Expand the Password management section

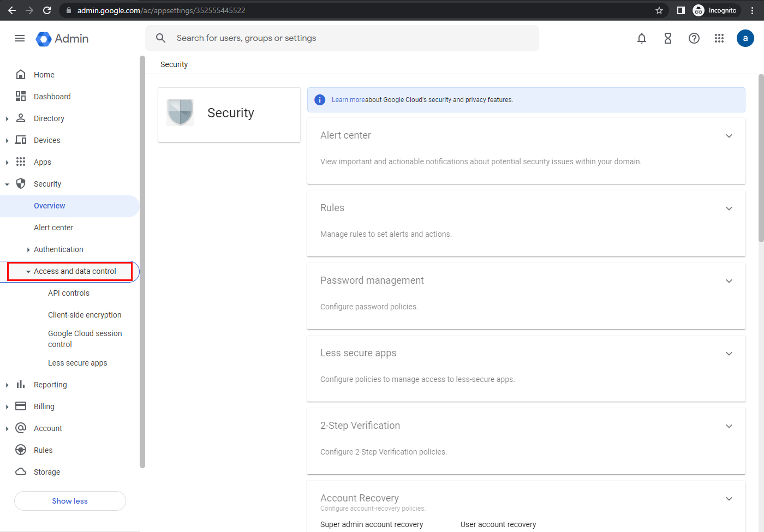pos(729,280)
